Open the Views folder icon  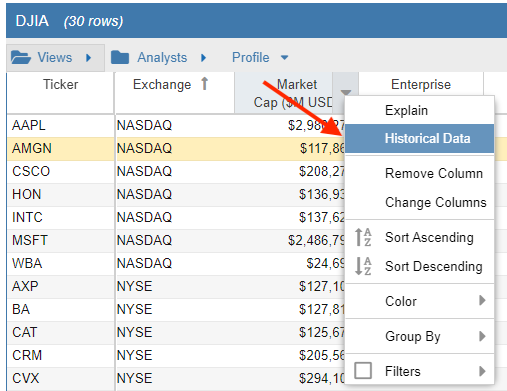(21, 57)
